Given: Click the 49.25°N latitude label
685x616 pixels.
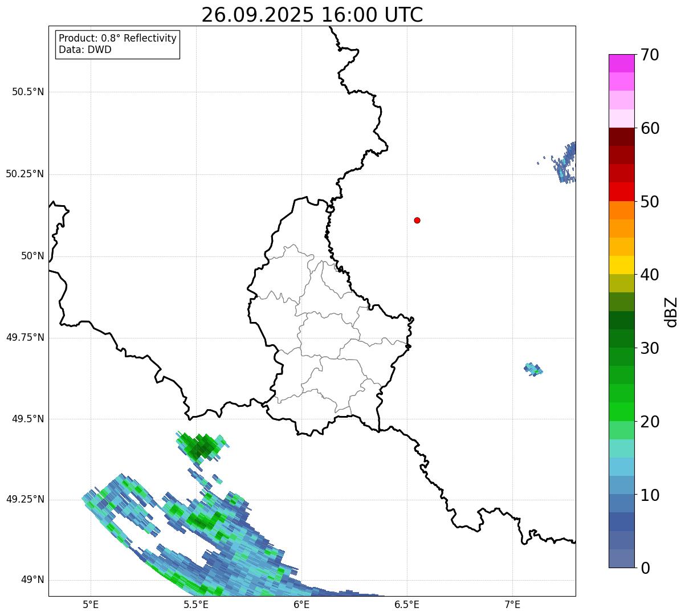Looking at the screenshot, I should [25, 499].
